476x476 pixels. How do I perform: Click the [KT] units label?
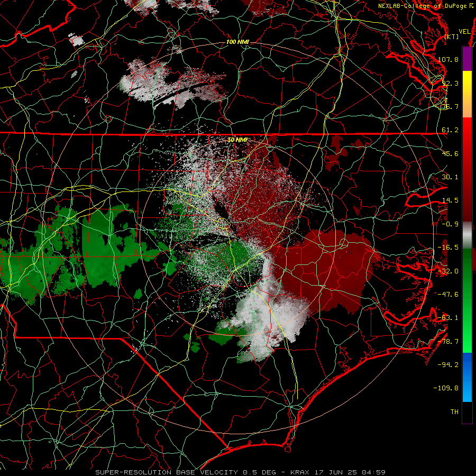click(x=452, y=36)
